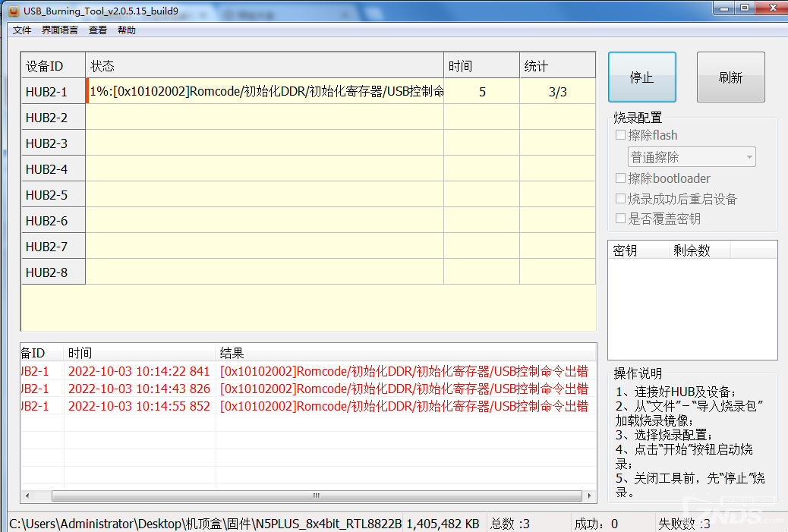Select the HUB2-7 device row

(308, 246)
